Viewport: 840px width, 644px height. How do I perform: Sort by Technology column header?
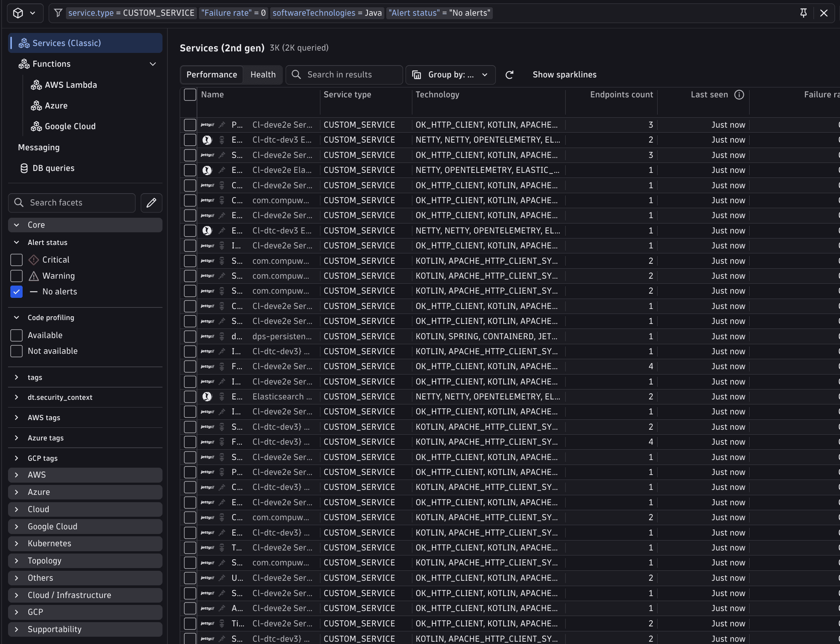[437, 95]
